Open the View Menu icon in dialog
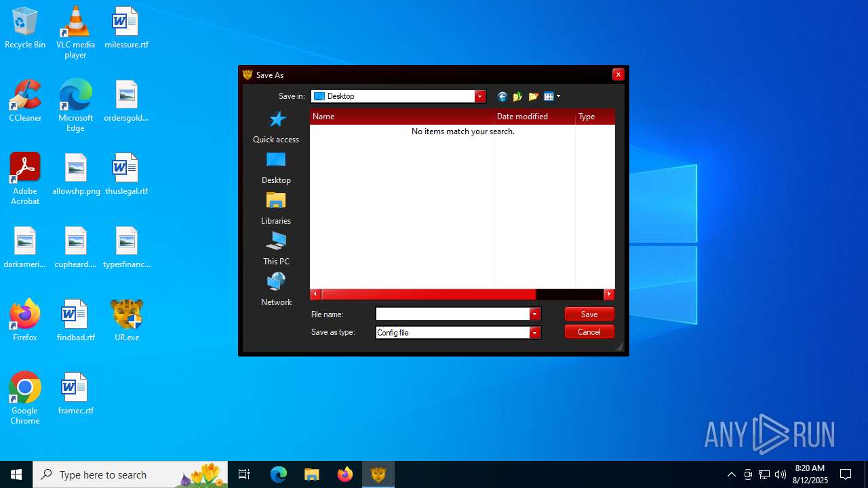868x488 pixels. point(552,96)
